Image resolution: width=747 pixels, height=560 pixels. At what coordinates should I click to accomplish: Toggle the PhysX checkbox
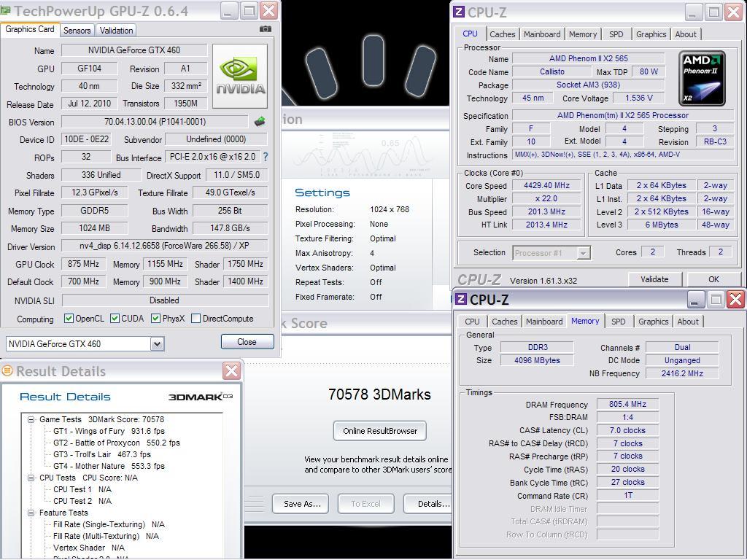156,319
